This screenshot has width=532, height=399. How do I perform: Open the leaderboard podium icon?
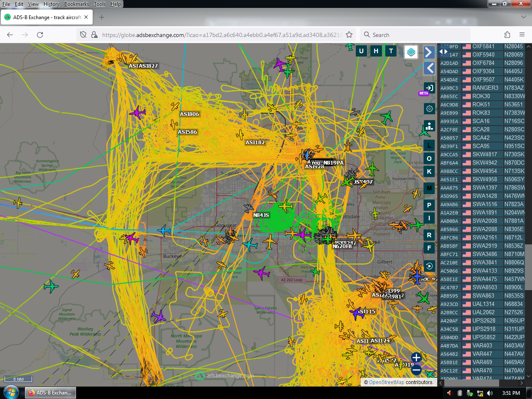tap(429, 126)
